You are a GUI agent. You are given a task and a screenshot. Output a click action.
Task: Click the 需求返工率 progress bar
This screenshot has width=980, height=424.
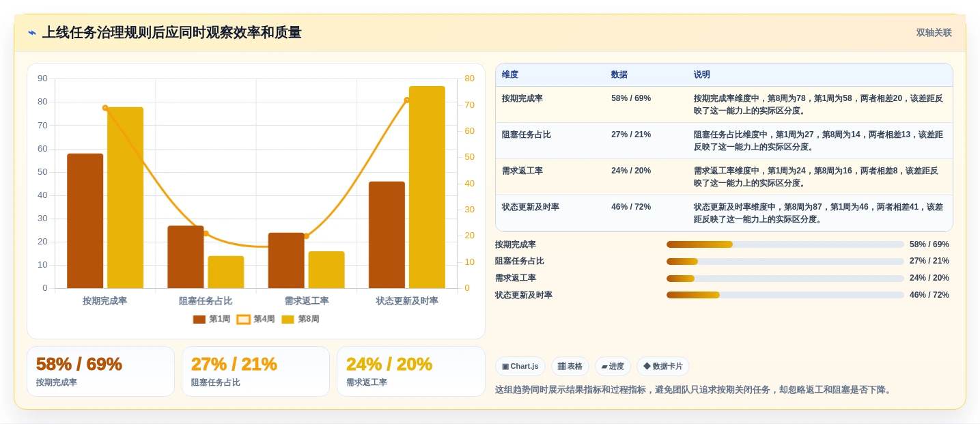(x=785, y=278)
